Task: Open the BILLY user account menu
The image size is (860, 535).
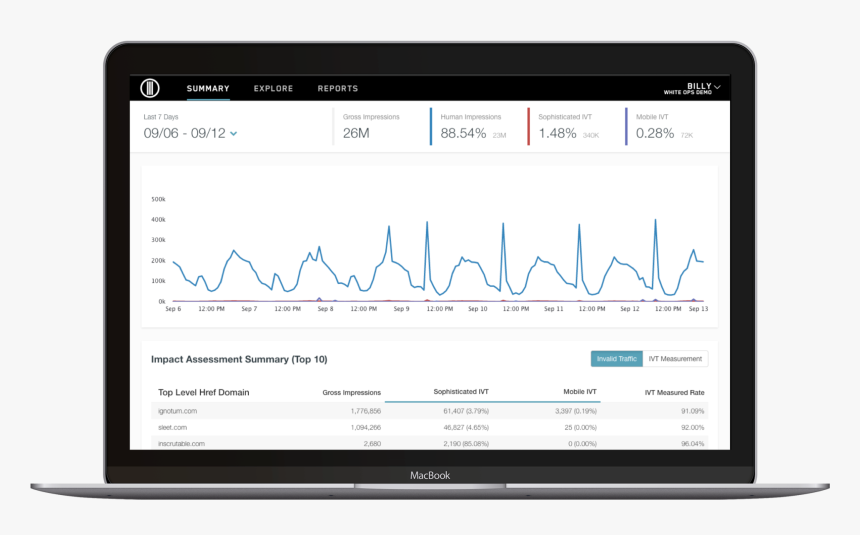Action: [692, 88]
